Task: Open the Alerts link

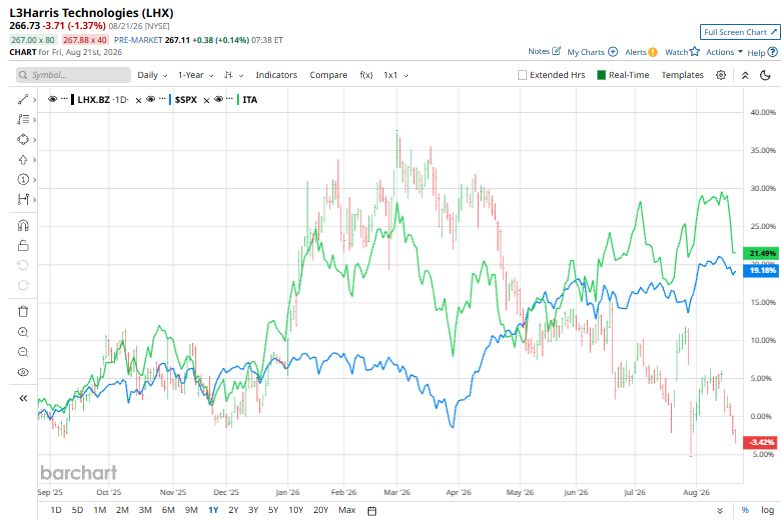Action: tap(641, 52)
